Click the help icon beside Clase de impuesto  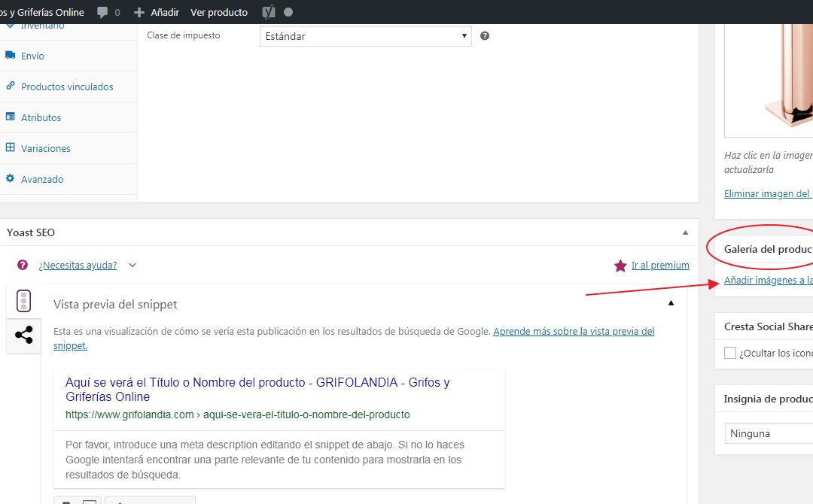click(x=485, y=36)
